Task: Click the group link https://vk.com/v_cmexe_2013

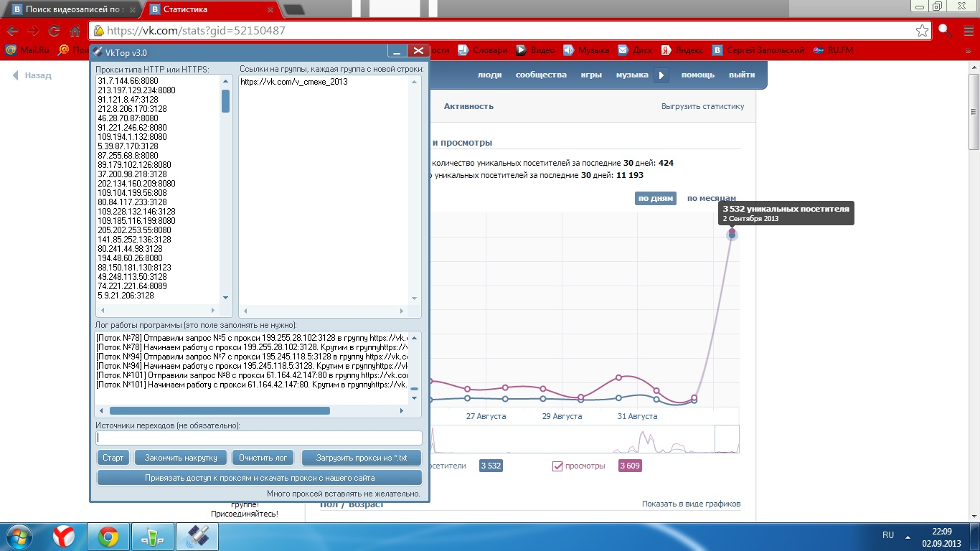Action: click(x=294, y=81)
